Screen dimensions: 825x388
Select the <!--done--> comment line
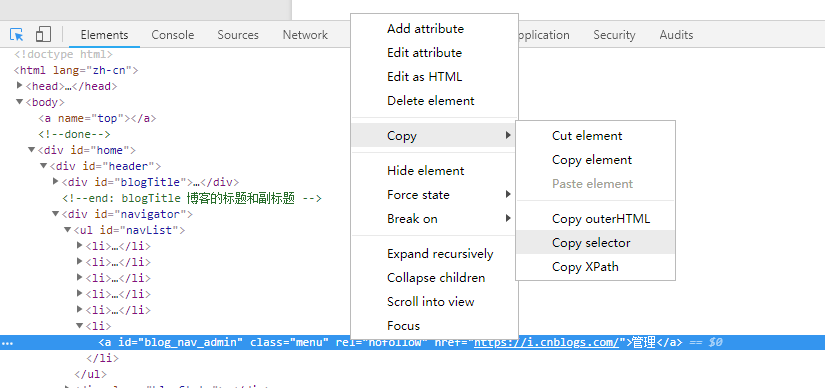pyautogui.click(x=74, y=134)
